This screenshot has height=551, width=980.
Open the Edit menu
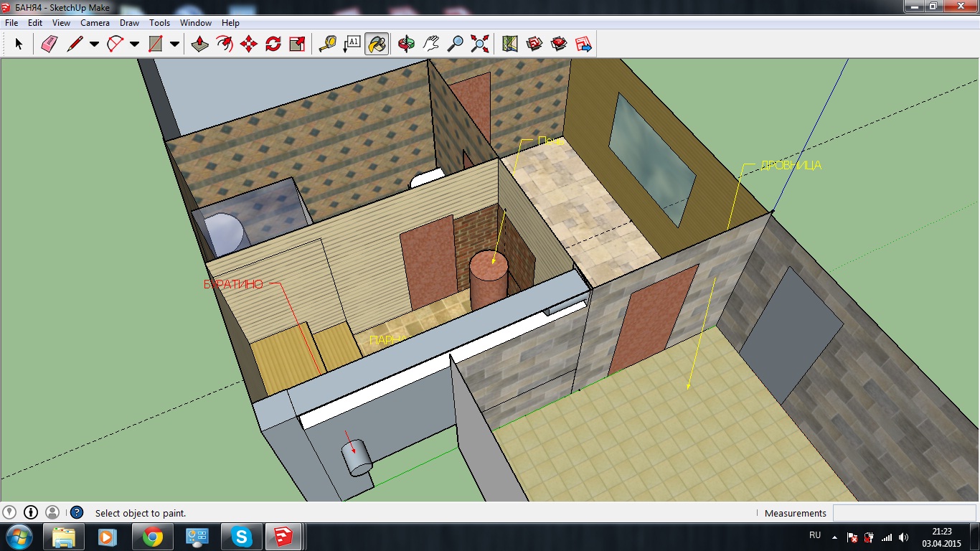[x=35, y=23]
